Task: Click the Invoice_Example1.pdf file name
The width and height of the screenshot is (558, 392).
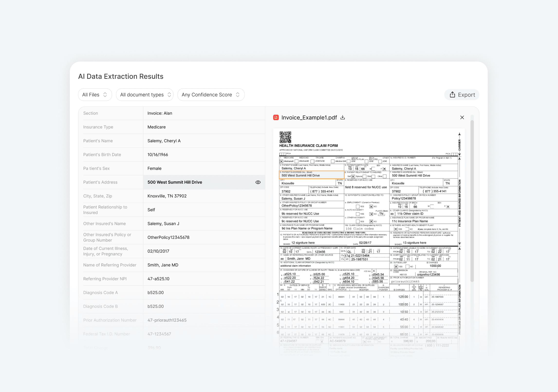Action: pos(309,117)
